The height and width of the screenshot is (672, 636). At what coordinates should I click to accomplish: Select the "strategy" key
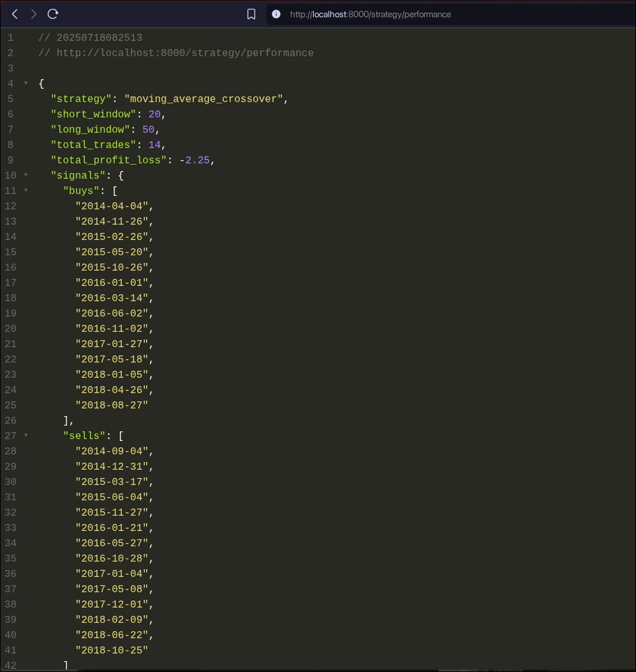point(81,99)
